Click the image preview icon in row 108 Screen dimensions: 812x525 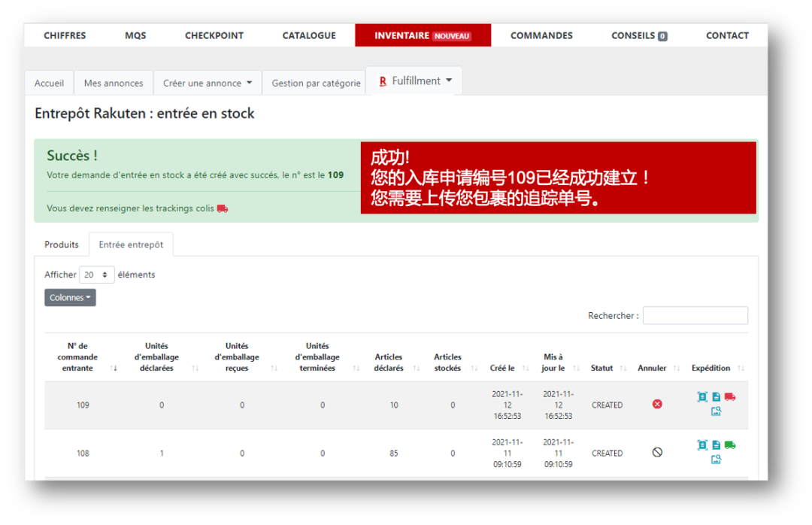click(717, 460)
